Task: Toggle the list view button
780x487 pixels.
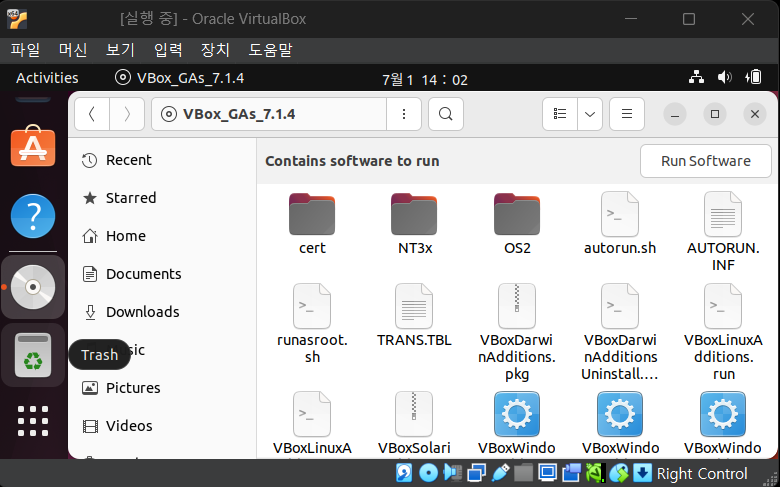Action: [560, 114]
